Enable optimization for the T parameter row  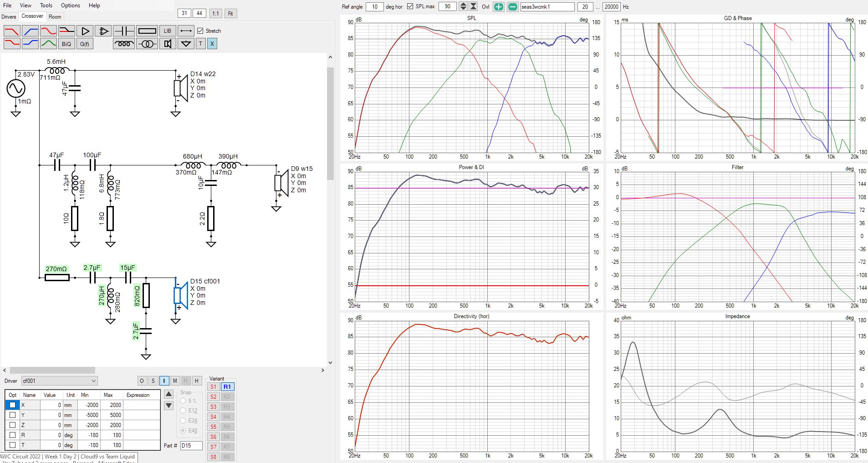click(13, 445)
